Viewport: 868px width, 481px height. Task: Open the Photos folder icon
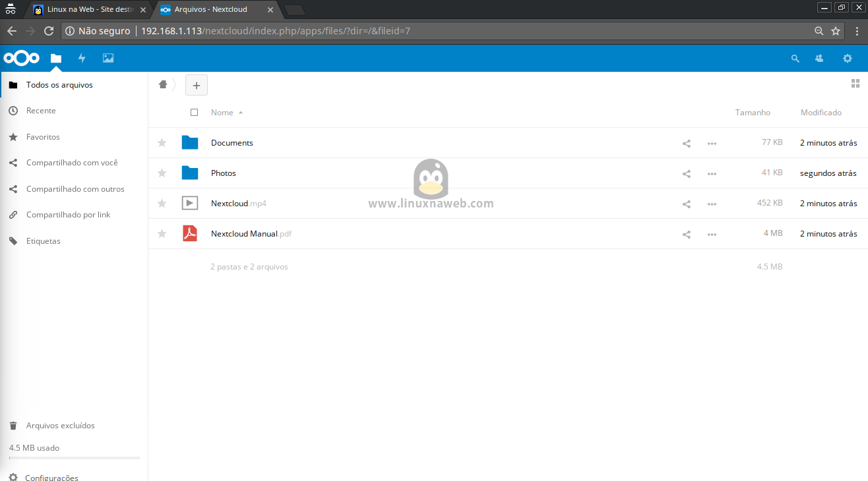pos(190,173)
